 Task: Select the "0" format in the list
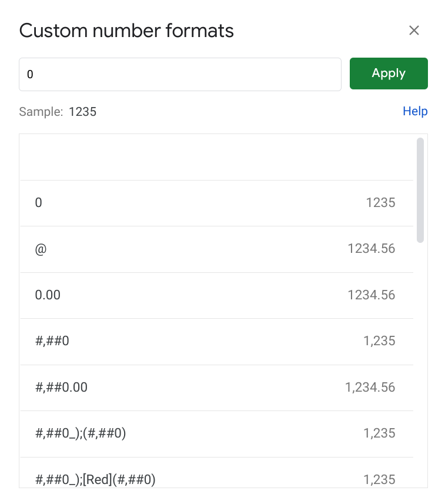tap(39, 203)
